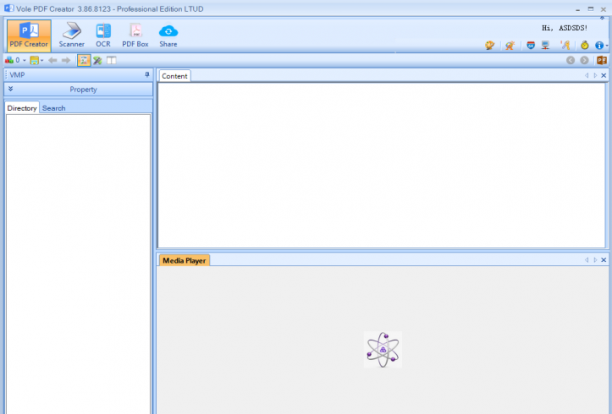Open dropdown arrow beside the info icon

coord(607,46)
